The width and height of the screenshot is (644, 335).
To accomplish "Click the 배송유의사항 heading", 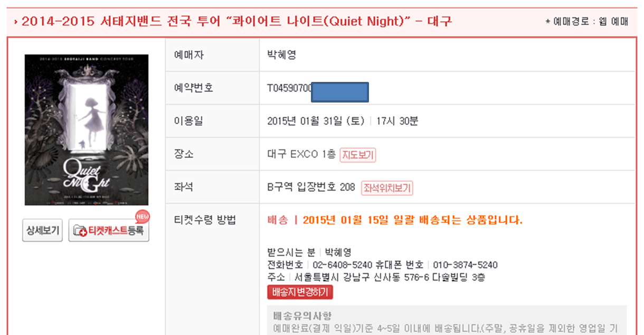I will [x=302, y=317].
